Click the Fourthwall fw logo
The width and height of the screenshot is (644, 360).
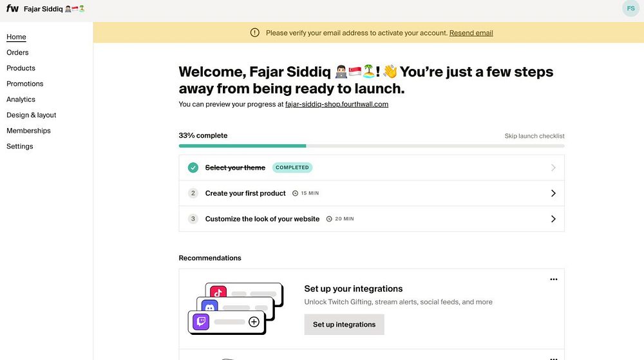click(12, 9)
